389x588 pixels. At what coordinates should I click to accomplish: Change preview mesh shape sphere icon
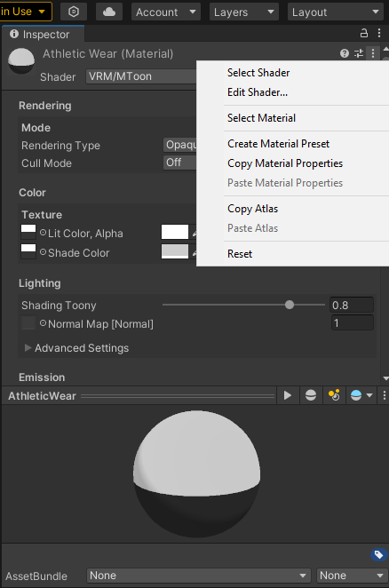pyautogui.click(x=311, y=395)
